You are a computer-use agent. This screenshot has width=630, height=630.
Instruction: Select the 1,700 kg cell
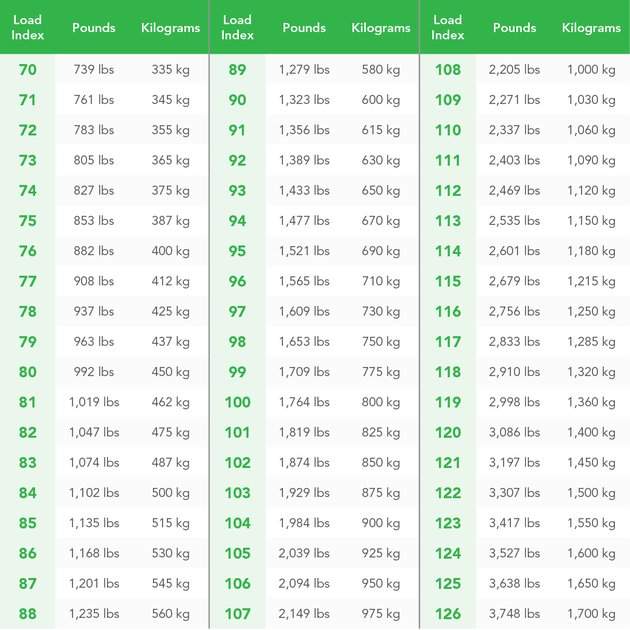(591, 614)
